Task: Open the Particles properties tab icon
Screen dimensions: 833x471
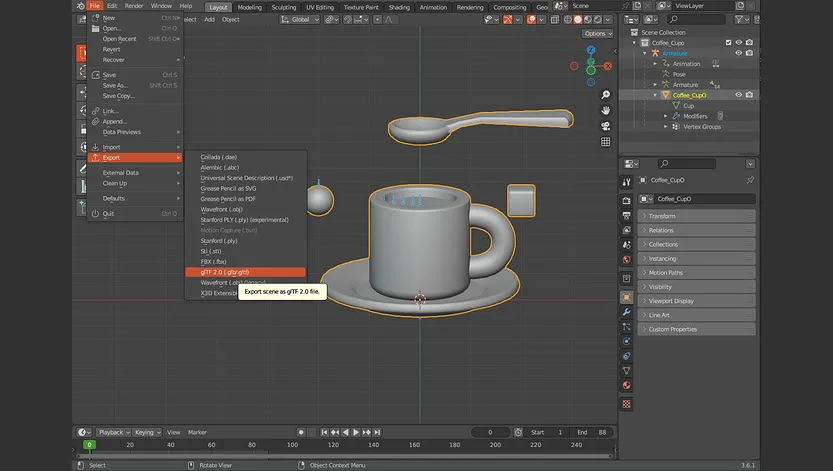Action: point(626,327)
